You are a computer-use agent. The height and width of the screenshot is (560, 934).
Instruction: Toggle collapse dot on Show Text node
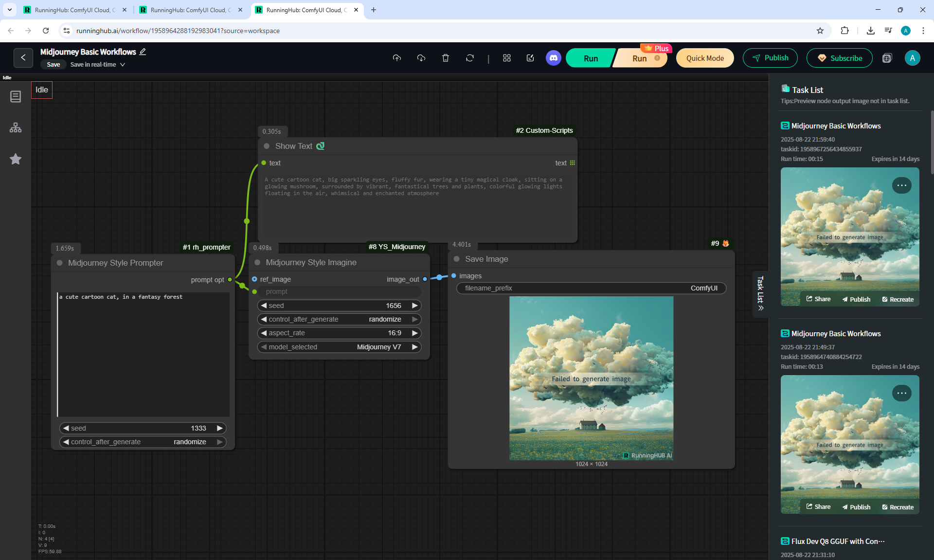pyautogui.click(x=267, y=146)
